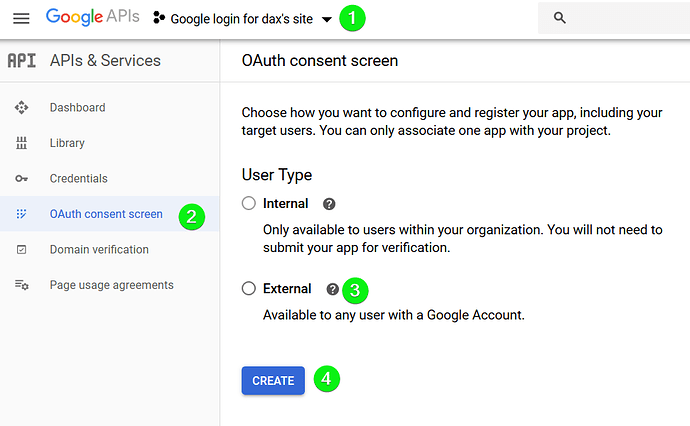The image size is (690, 426).
Task: Click the 'External' label text
Action: click(287, 288)
